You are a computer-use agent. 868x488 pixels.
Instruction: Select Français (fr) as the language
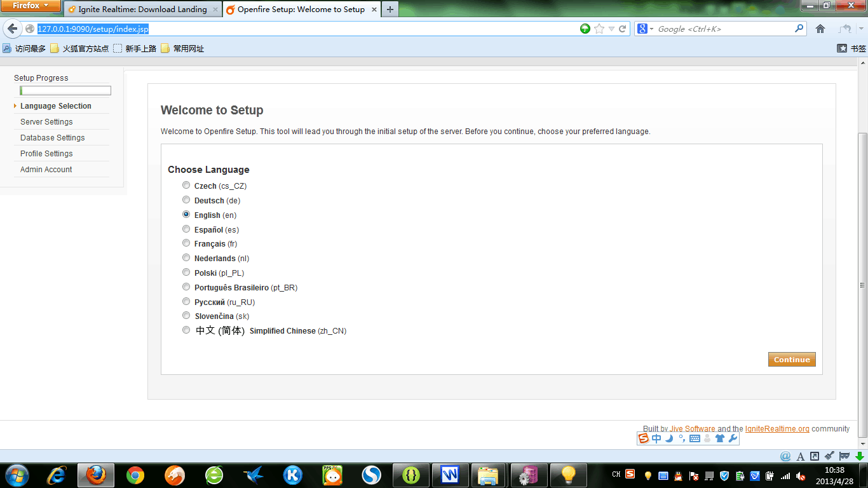click(186, 243)
